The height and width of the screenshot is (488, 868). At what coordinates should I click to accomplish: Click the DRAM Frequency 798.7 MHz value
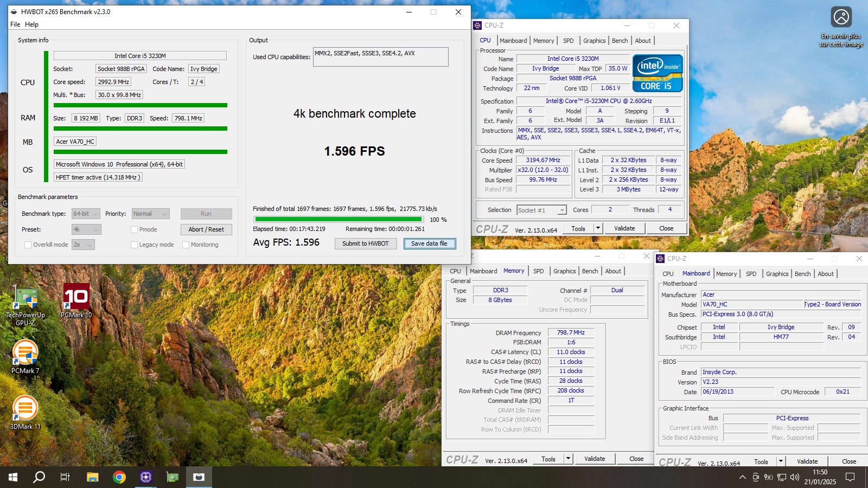571,332
